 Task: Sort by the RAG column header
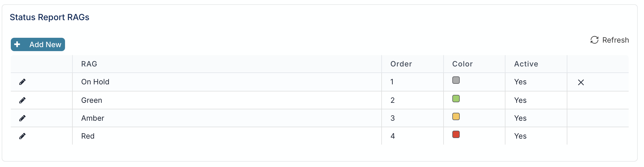click(x=89, y=64)
